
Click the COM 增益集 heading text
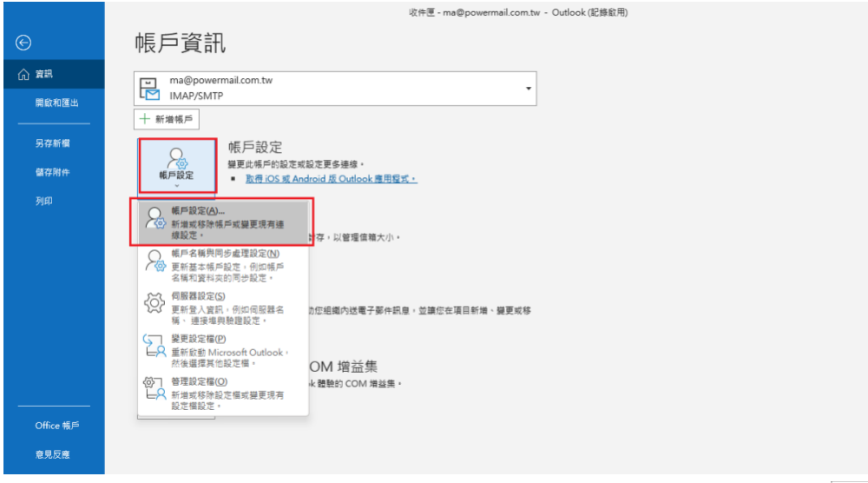coord(343,367)
